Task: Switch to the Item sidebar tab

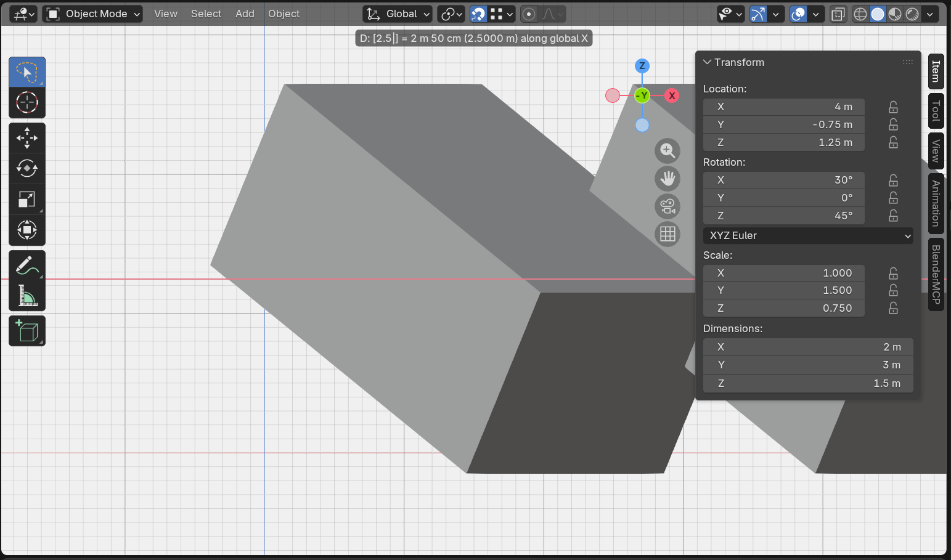Action: [936, 71]
